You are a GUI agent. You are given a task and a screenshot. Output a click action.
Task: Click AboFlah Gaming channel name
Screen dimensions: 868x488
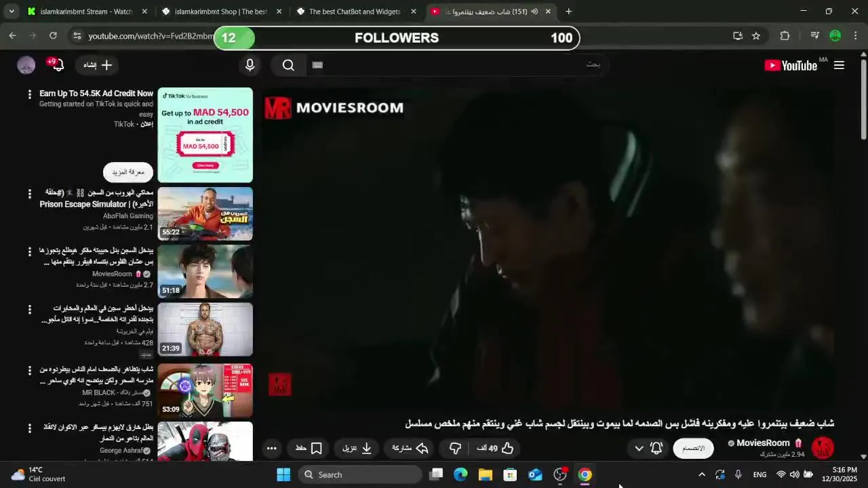128,216
